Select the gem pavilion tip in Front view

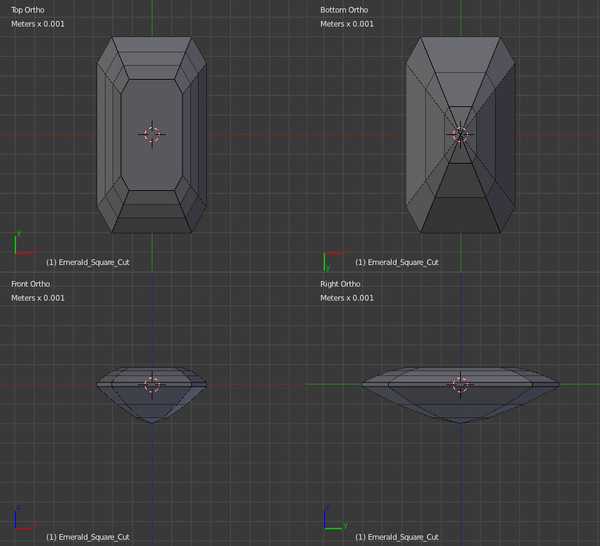coord(152,421)
